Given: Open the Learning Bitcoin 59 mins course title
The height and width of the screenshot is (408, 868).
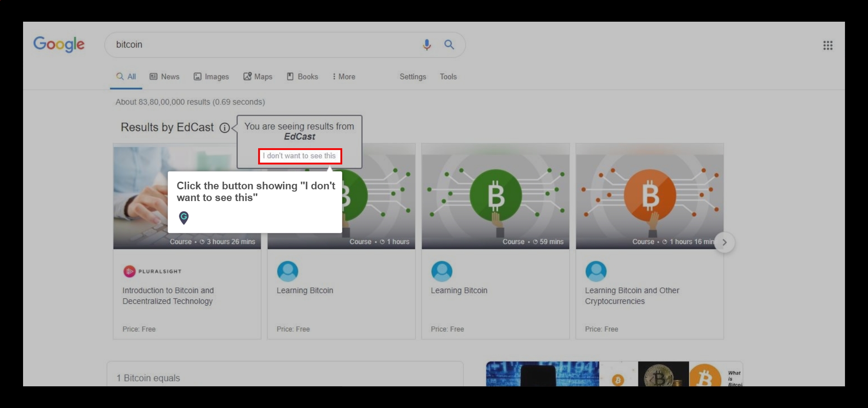Looking at the screenshot, I should 459,291.
